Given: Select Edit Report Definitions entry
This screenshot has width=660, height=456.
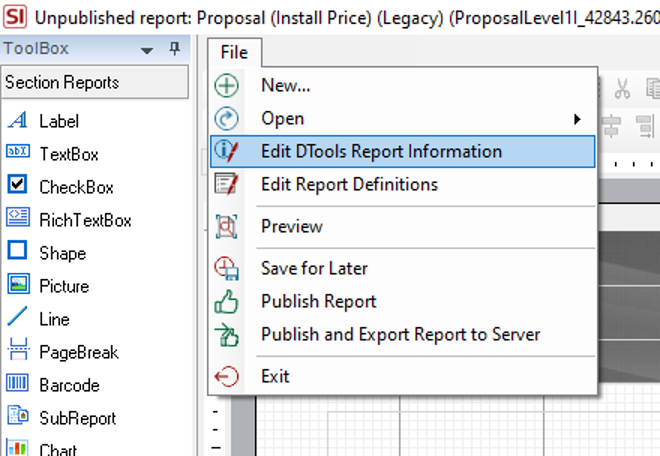Looking at the screenshot, I should pos(402,184).
